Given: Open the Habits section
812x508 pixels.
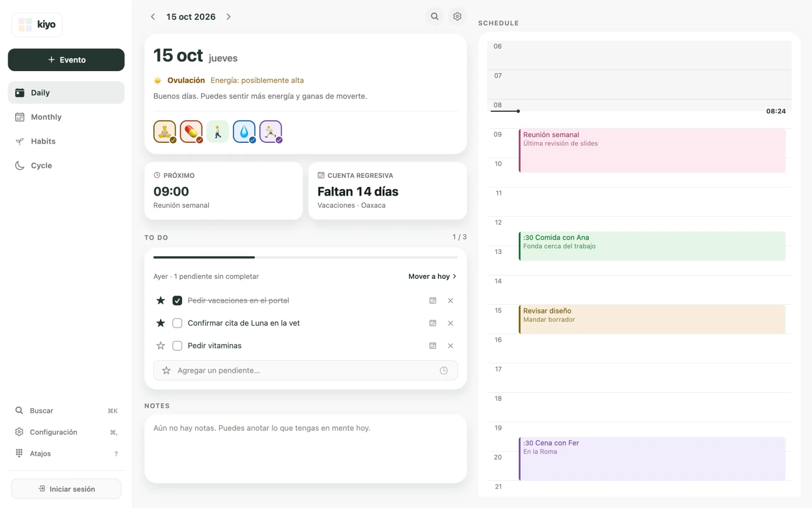Looking at the screenshot, I should click(x=66, y=141).
